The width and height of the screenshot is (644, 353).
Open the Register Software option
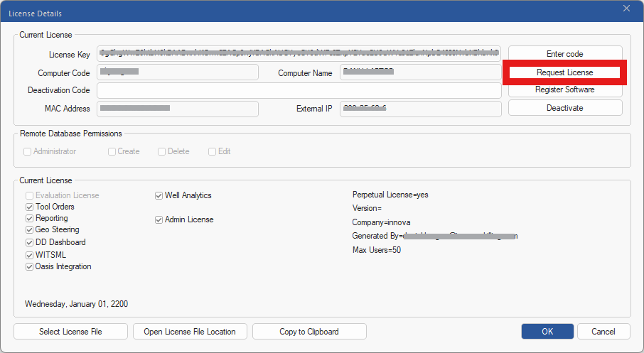pyautogui.click(x=564, y=89)
